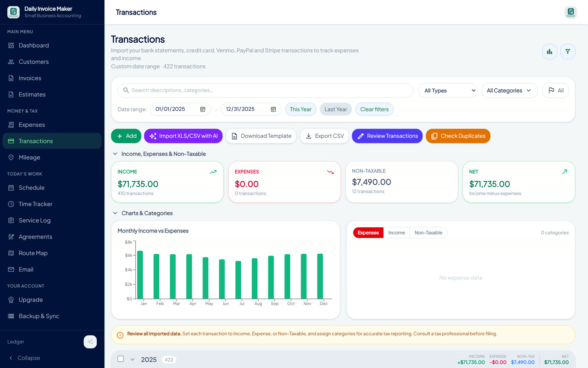Click the Upgrade badge icon
The image size is (588, 368).
click(11, 300)
